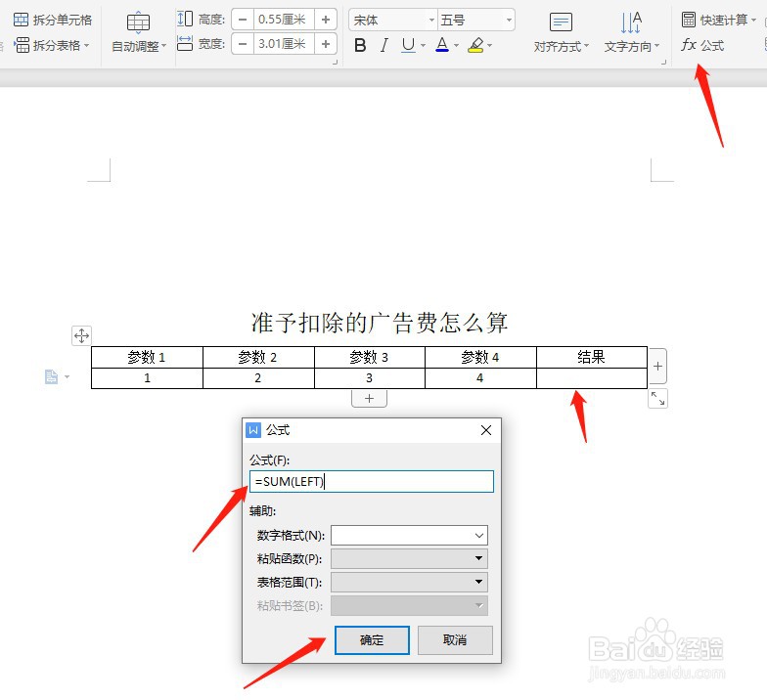Click the width value field 3.01厘米
This screenshot has height=700, width=767.
click(x=284, y=44)
